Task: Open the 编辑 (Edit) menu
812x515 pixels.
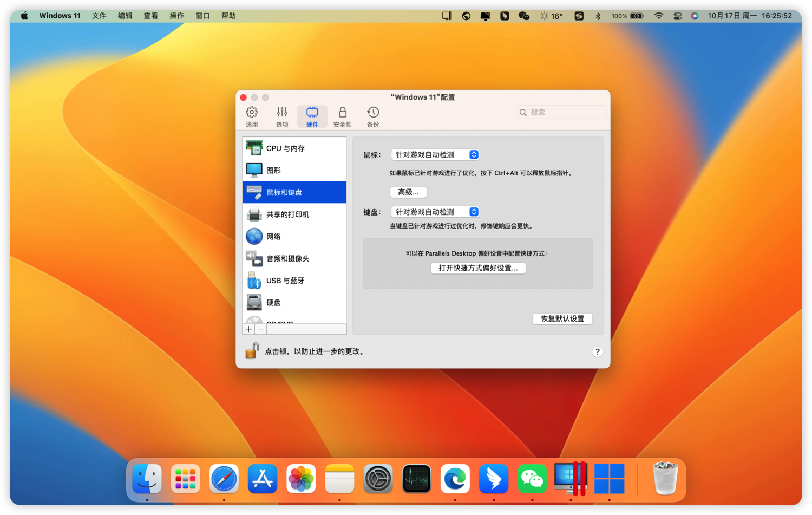Action: click(x=125, y=16)
